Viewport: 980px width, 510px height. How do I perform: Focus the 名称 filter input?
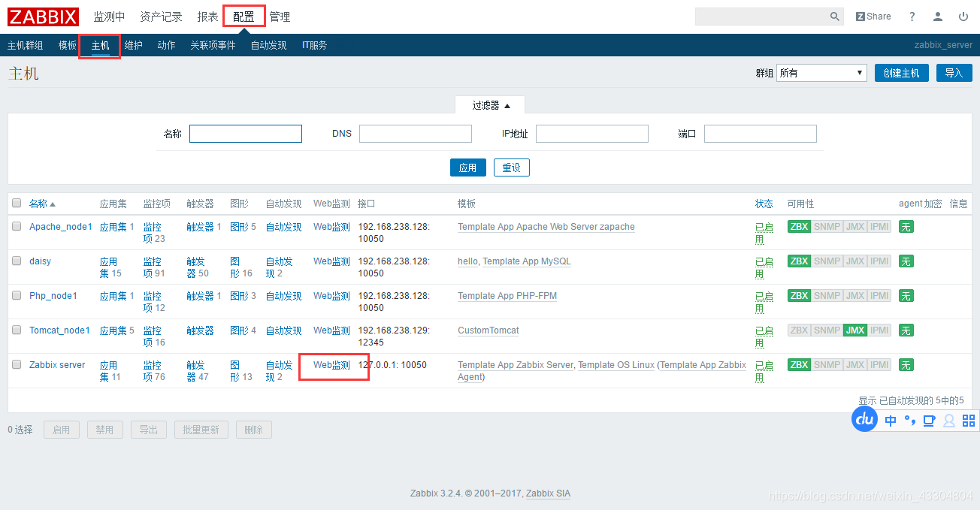point(246,134)
